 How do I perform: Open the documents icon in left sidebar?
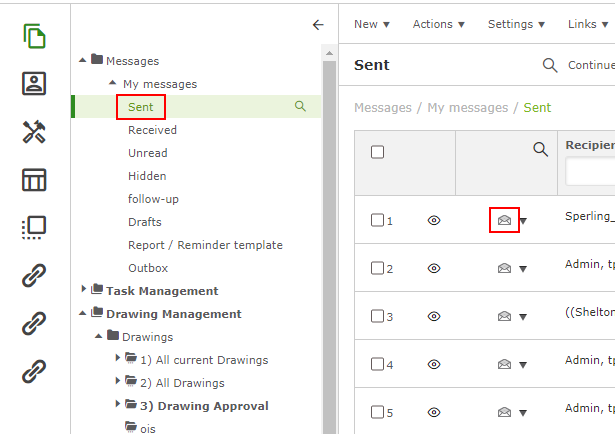tap(35, 37)
